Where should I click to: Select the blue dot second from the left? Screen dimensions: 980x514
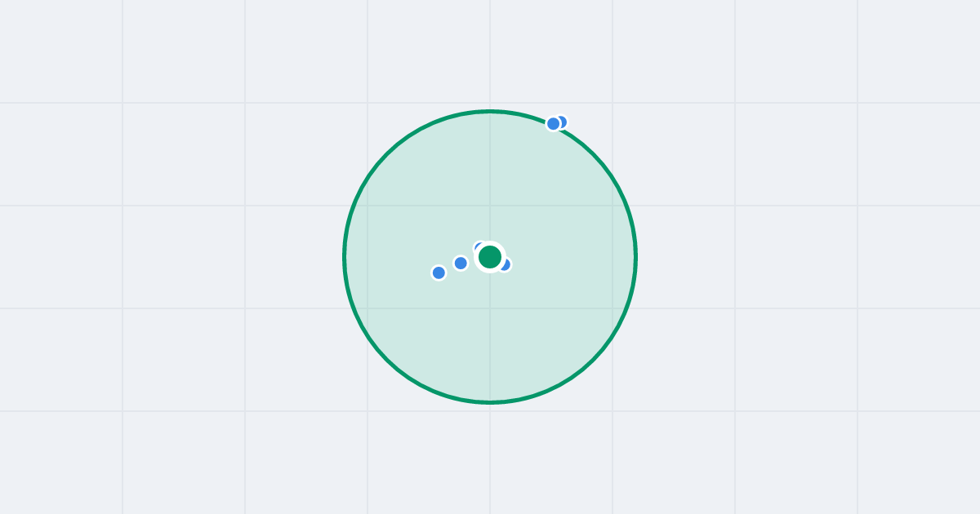461,263
